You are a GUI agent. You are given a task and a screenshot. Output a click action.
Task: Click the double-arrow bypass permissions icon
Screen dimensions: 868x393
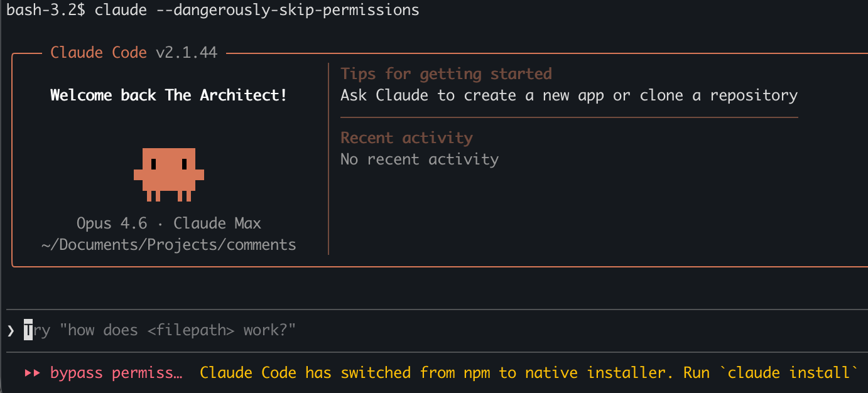coord(32,373)
